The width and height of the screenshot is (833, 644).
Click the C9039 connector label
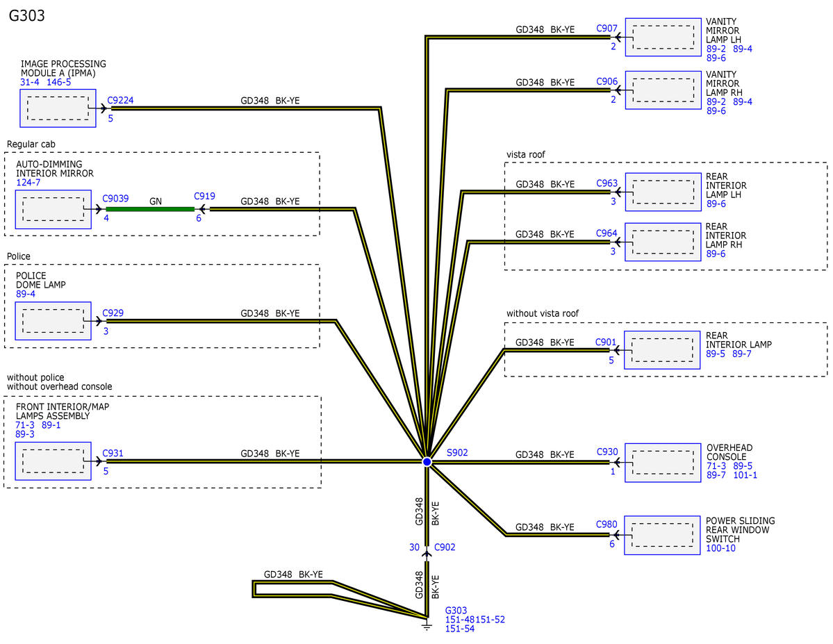point(115,198)
